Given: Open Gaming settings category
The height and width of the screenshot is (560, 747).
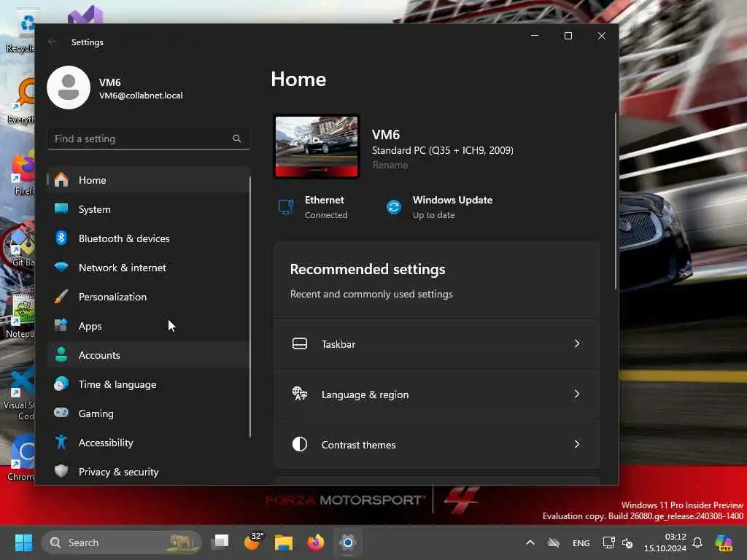Looking at the screenshot, I should [149, 413].
